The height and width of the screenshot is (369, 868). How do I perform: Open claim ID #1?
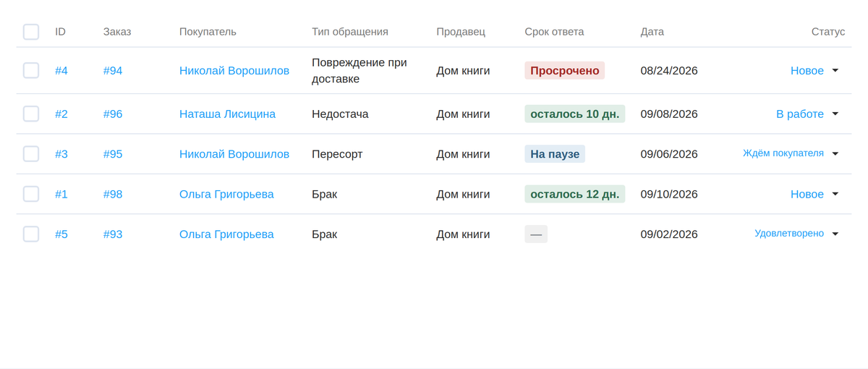61,194
